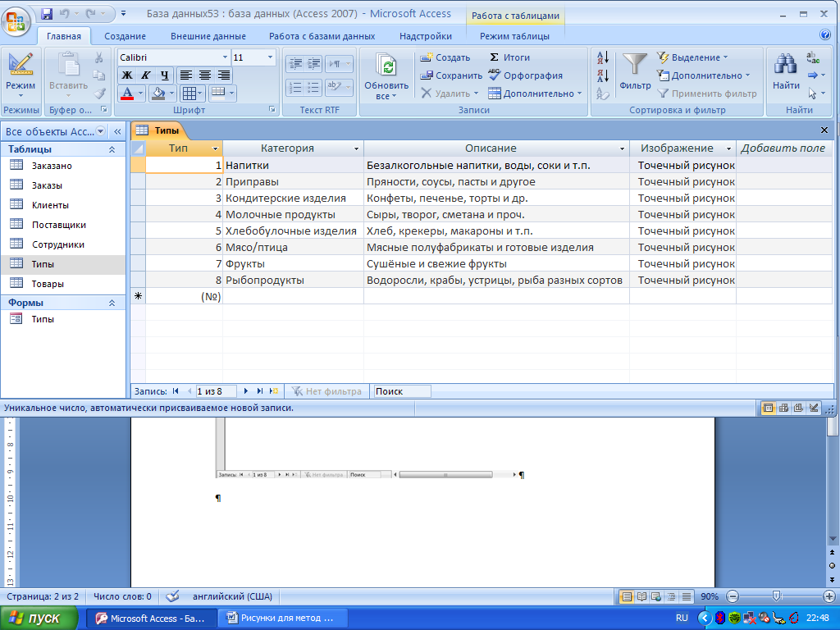Switch to Внешние данные tab

208,36
